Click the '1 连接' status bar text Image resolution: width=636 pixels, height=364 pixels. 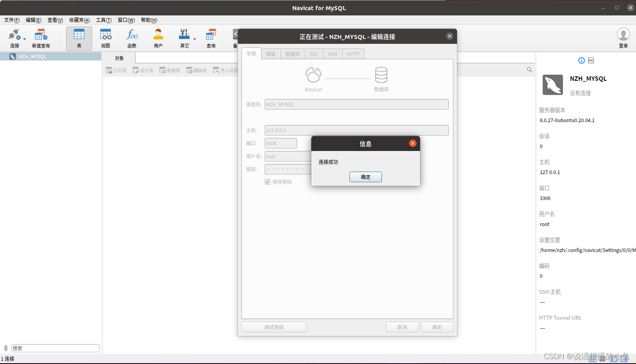(x=8, y=359)
